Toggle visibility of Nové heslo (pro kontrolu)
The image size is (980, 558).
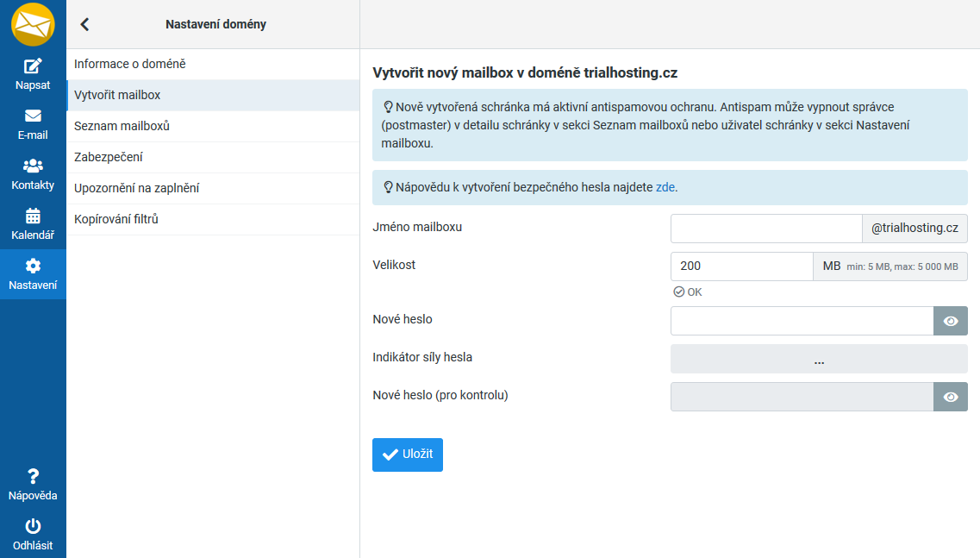pos(951,397)
